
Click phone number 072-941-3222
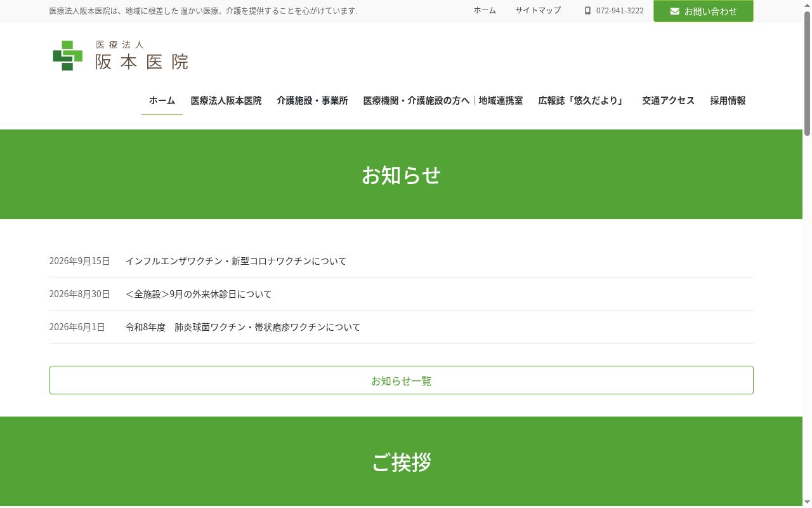[620, 11]
